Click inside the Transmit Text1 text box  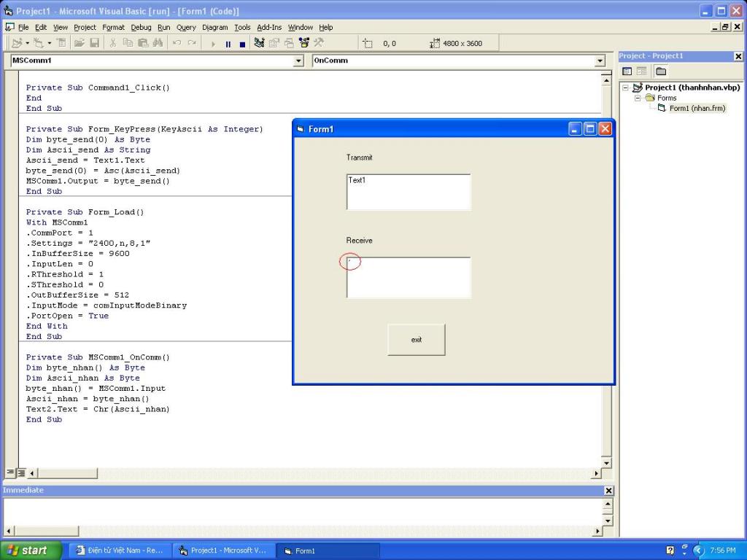409,192
